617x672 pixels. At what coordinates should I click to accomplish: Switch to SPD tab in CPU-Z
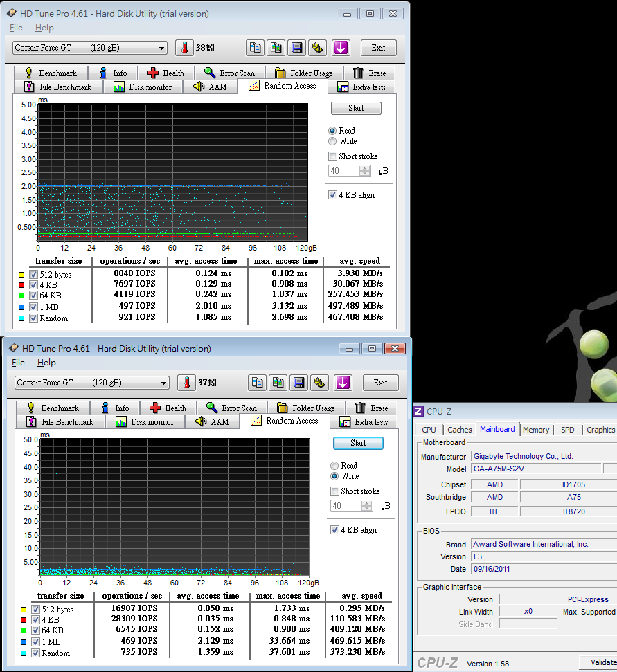point(567,430)
